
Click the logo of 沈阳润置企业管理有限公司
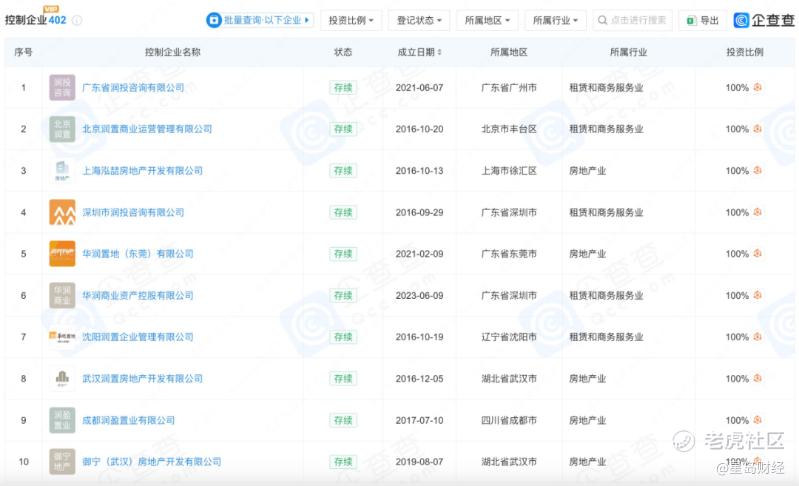[x=62, y=337]
